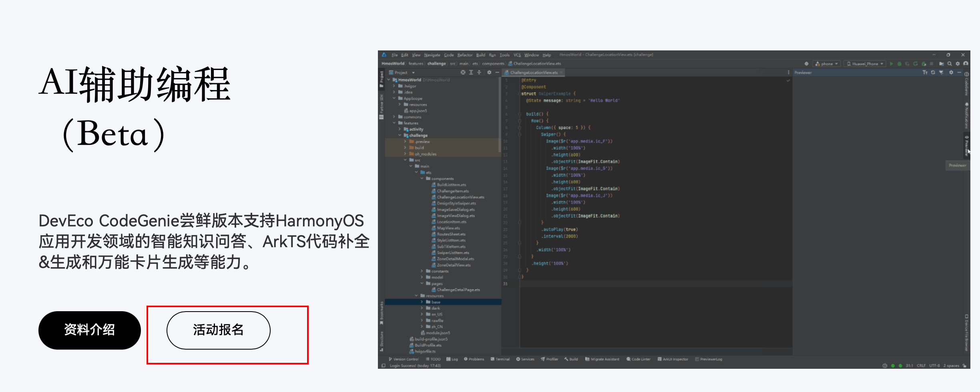Click the Project panel vertical scrollbar
The image size is (980, 392).
coord(499,115)
